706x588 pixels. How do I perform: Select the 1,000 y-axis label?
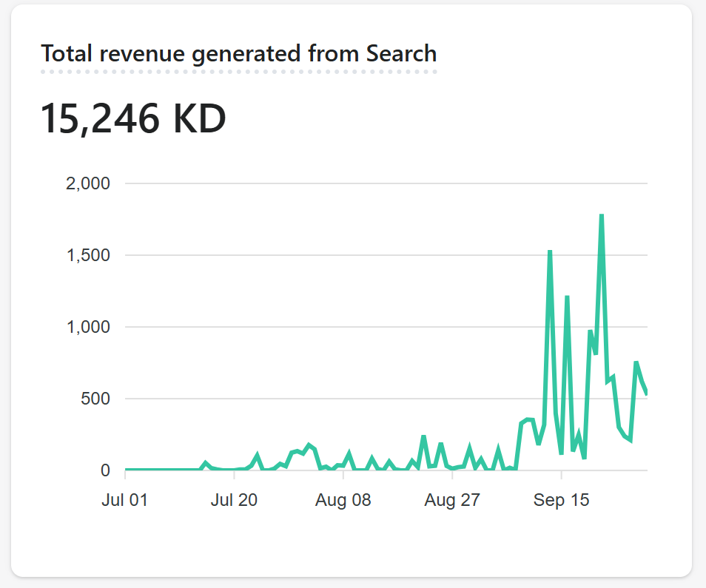click(87, 327)
